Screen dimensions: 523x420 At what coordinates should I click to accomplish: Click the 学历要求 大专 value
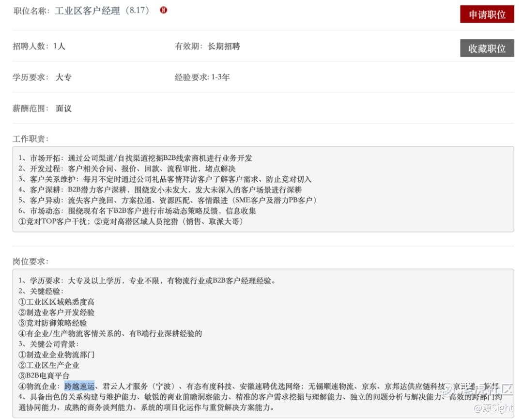coord(63,78)
